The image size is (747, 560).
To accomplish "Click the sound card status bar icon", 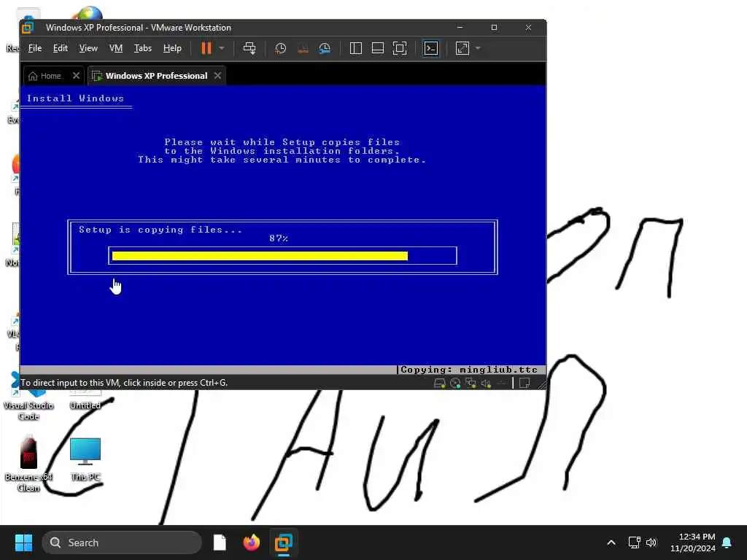I will point(486,384).
